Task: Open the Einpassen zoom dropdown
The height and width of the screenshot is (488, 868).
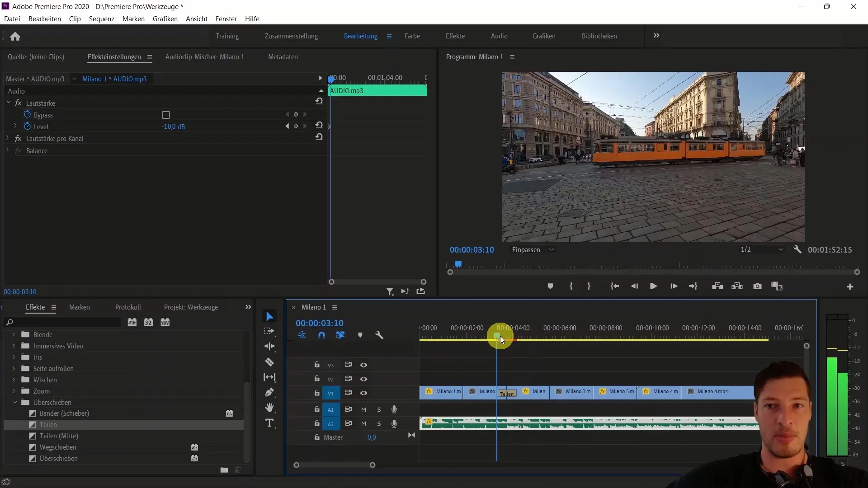Action: (x=533, y=250)
